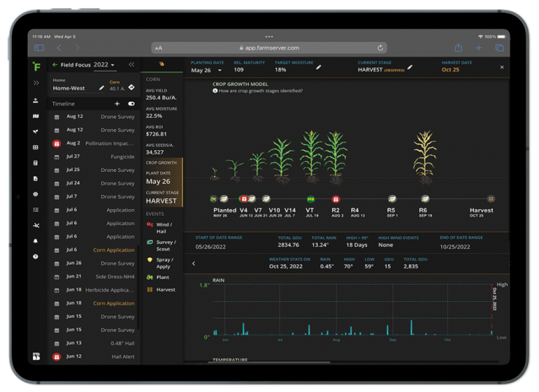Go back using Field Focus arrow

pyautogui.click(x=55, y=65)
